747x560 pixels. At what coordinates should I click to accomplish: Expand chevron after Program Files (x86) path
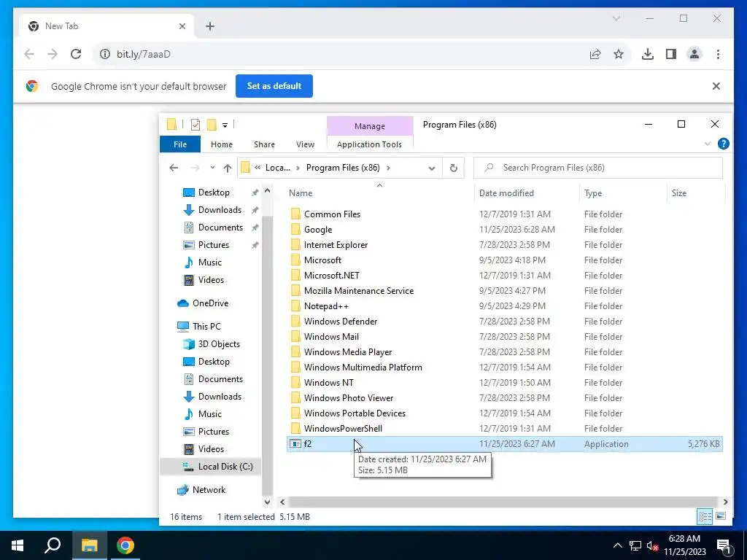[388, 168]
